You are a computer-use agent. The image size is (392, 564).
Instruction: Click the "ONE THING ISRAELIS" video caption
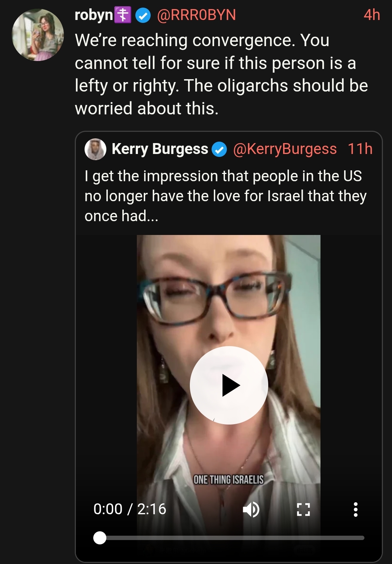pyautogui.click(x=229, y=480)
